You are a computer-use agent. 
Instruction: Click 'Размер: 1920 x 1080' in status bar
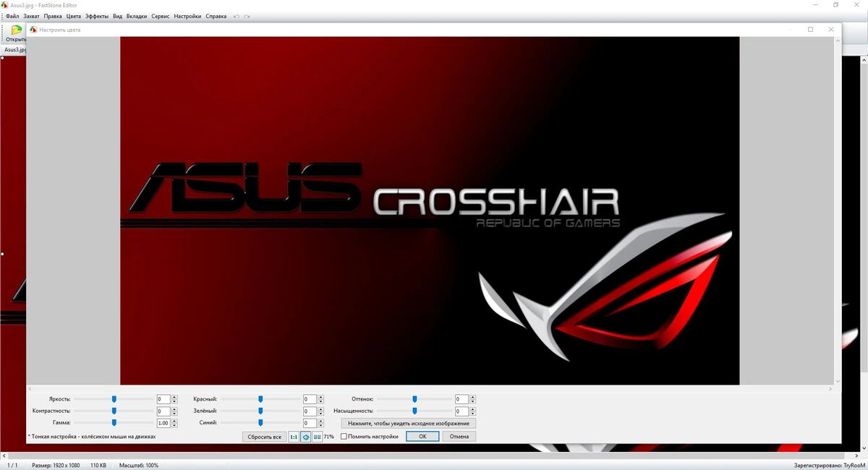click(x=56, y=466)
